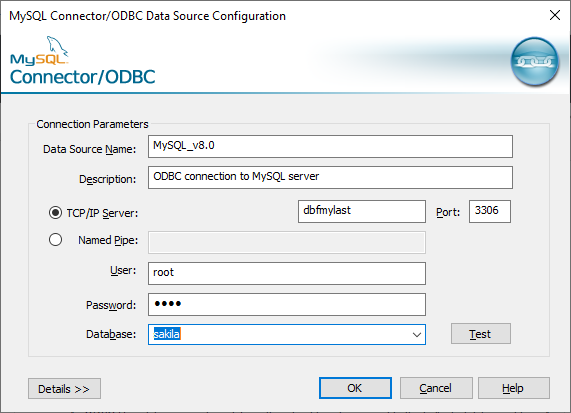This screenshot has width=571, height=413.
Task: Focus the Password field
Action: [x=287, y=304]
